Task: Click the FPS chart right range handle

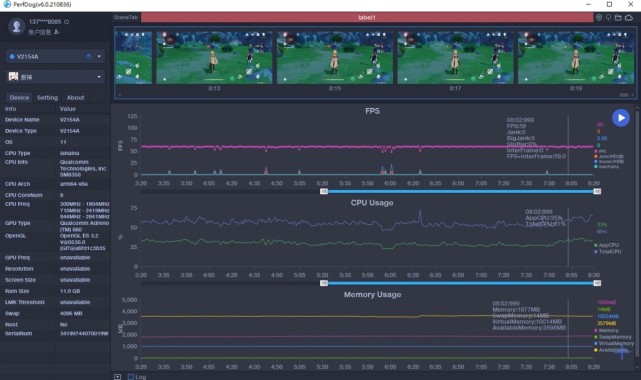Action: click(x=597, y=191)
